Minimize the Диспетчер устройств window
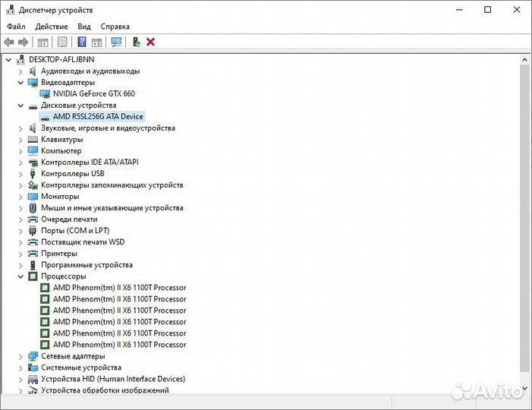 pos(459,10)
